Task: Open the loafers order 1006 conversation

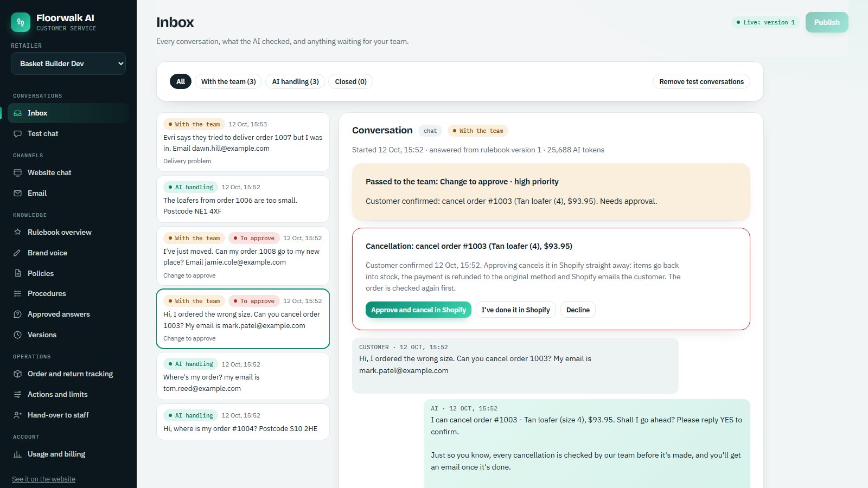Action: [243, 199]
